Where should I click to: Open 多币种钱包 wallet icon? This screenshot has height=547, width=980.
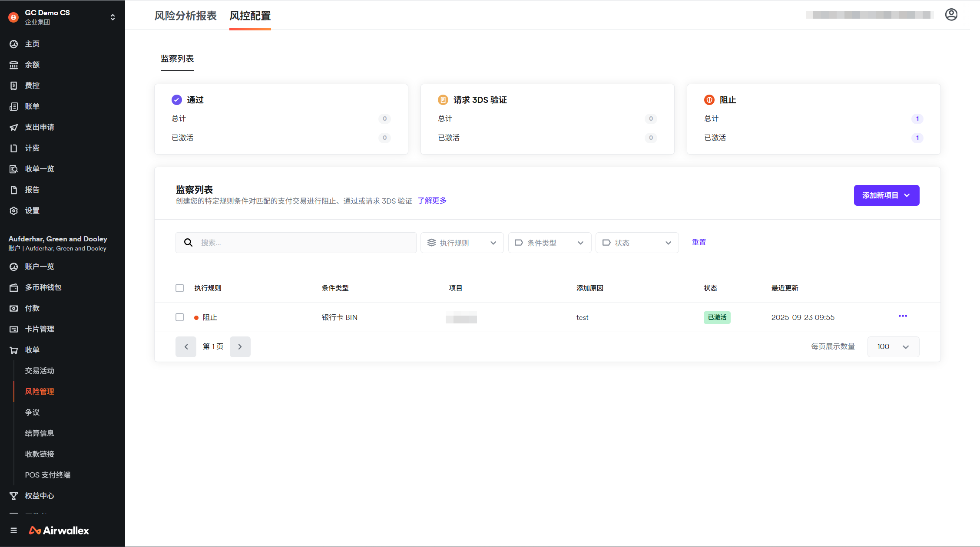[x=14, y=287]
